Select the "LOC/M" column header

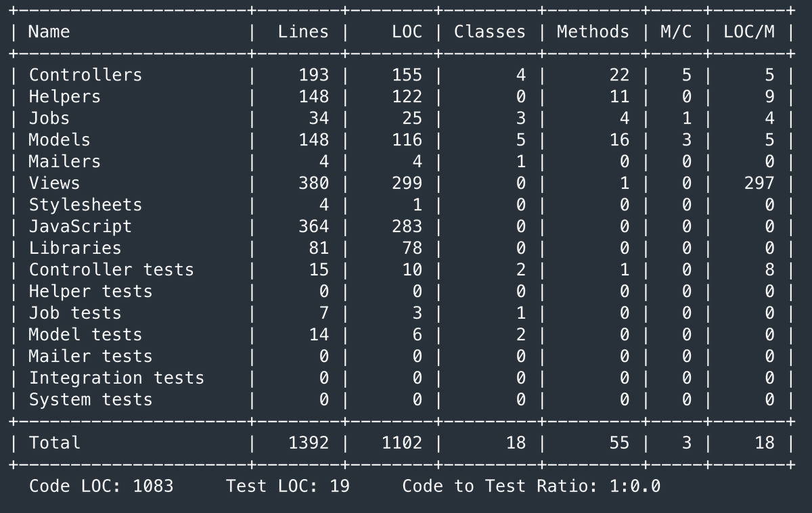[748, 32]
